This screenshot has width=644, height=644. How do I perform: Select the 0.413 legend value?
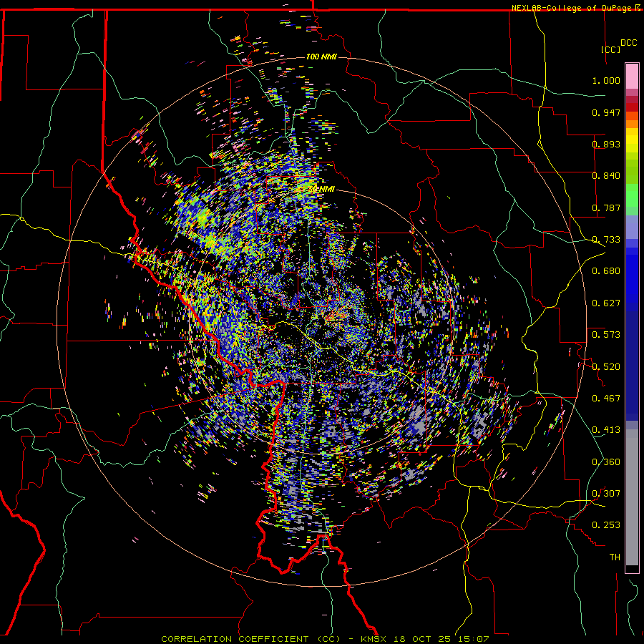click(x=606, y=430)
